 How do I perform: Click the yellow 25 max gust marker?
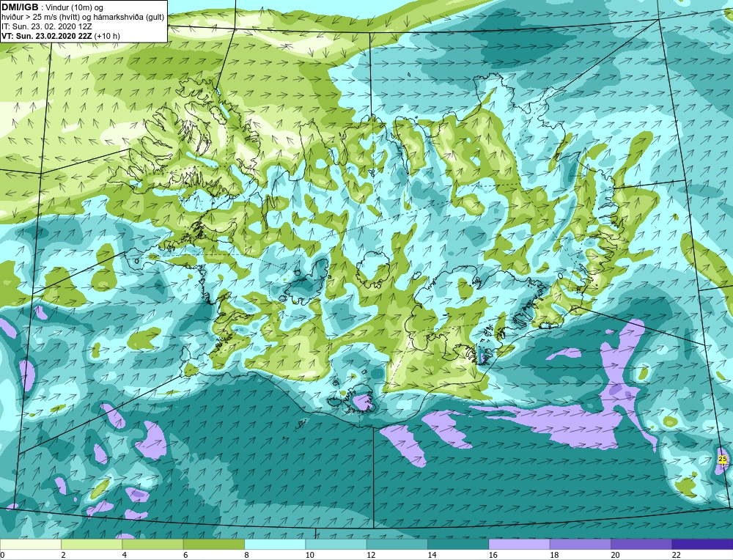coord(722,459)
